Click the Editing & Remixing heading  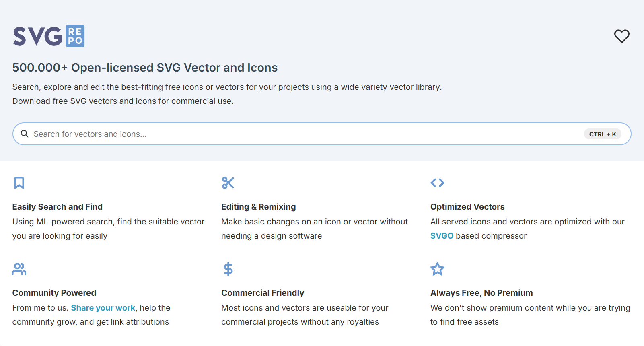[259, 207]
